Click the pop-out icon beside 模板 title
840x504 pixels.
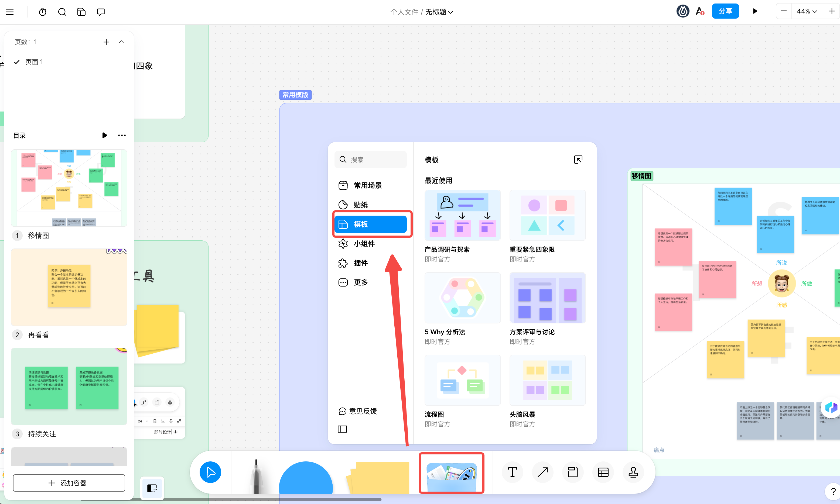tap(578, 159)
